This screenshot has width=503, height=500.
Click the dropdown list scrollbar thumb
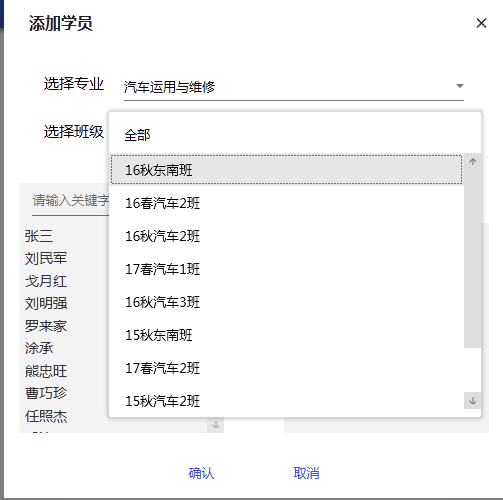(472, 259)
